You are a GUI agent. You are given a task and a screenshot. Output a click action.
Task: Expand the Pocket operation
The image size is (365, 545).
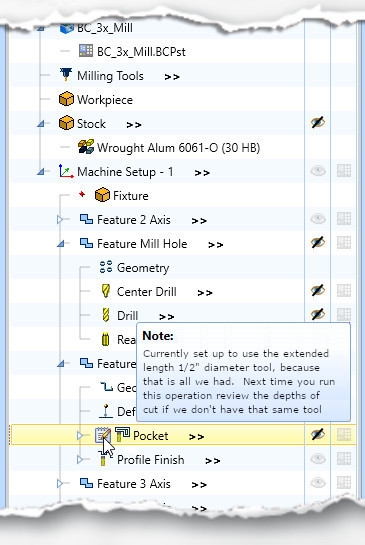click(x=80, y=436)
